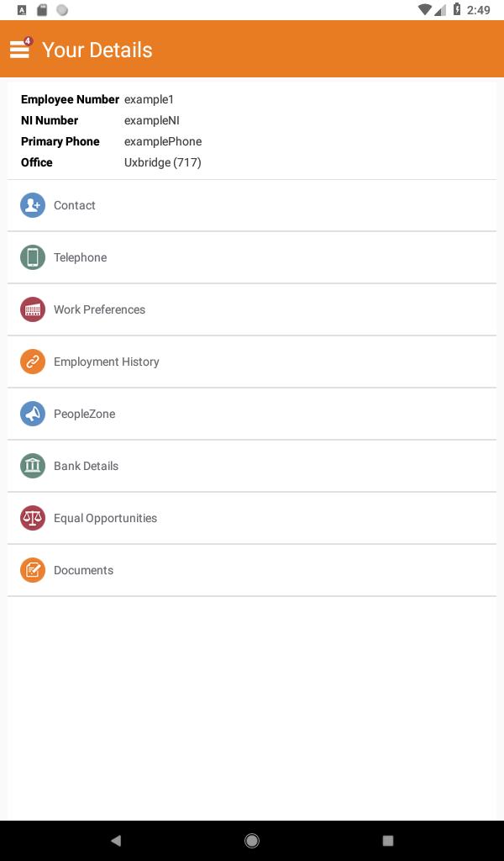Tap the green Telephone phone icon
The image size is (504, 861).
pos(33,257)
